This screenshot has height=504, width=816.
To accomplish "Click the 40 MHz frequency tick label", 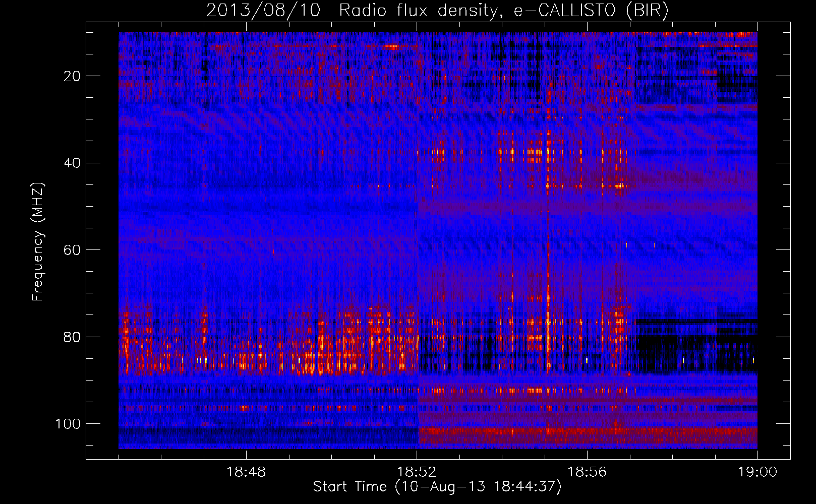I will point(72,163).
